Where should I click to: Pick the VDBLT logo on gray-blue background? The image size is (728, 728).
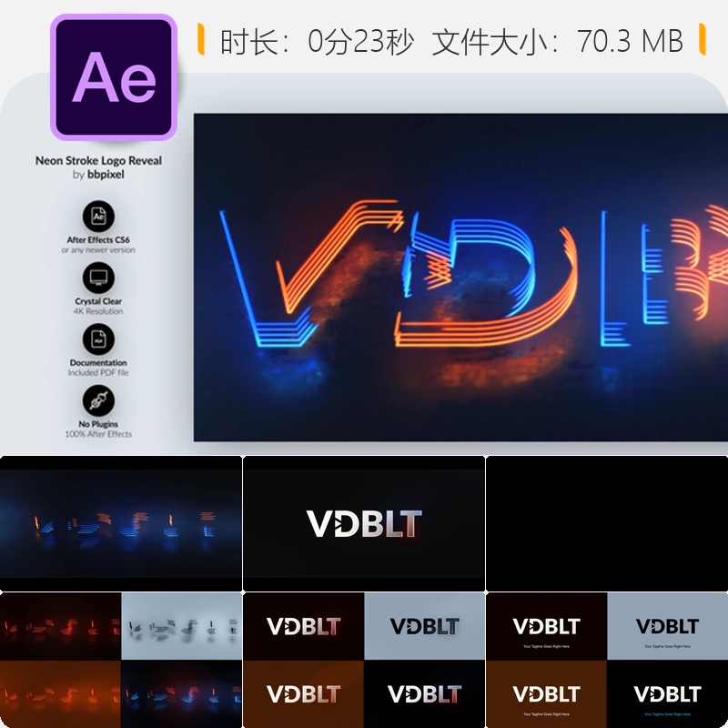click(424, 626)
